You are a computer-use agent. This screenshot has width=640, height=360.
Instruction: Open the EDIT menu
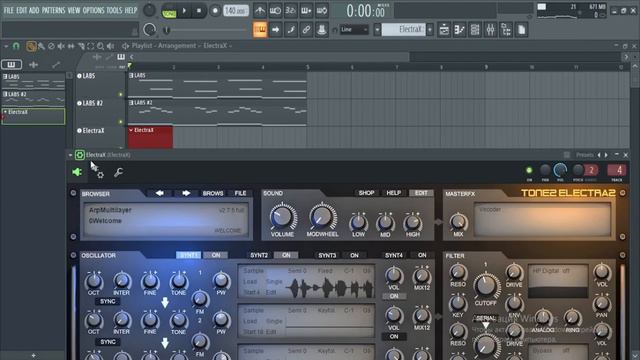(22, 10)
